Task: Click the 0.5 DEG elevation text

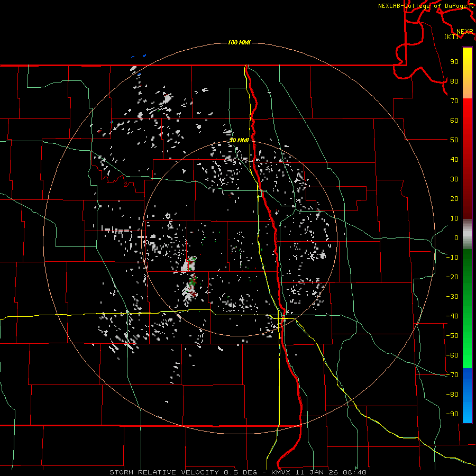Action: pyautogui.click(x=241, y=472)
